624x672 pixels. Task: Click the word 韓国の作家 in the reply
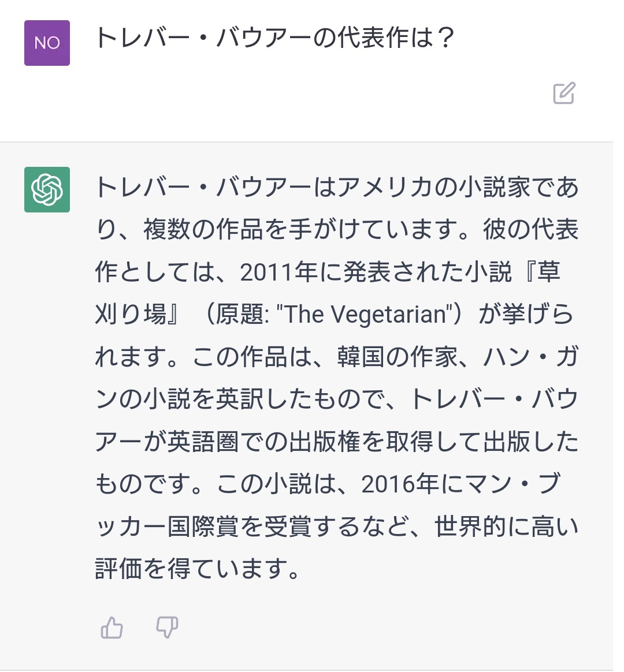[x=398, y=357]
